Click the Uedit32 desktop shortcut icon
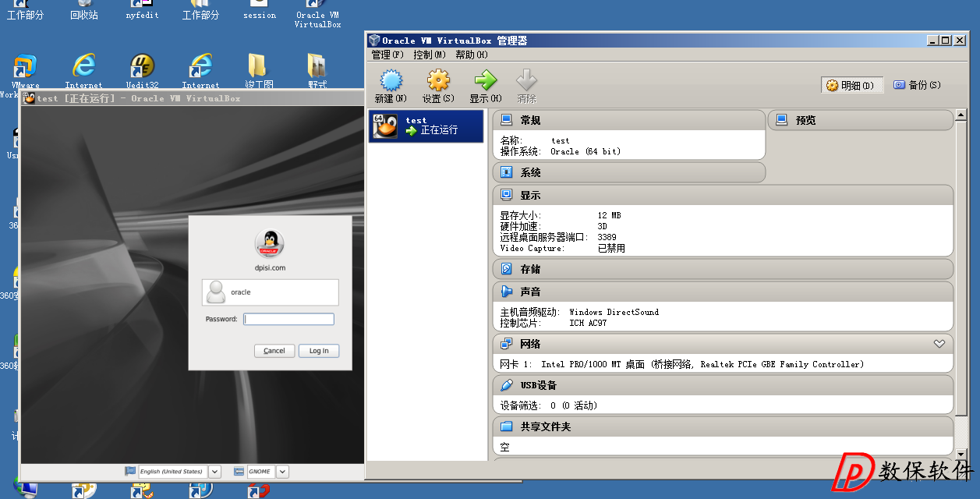This screenshot has width=980, height=499. 142,66
